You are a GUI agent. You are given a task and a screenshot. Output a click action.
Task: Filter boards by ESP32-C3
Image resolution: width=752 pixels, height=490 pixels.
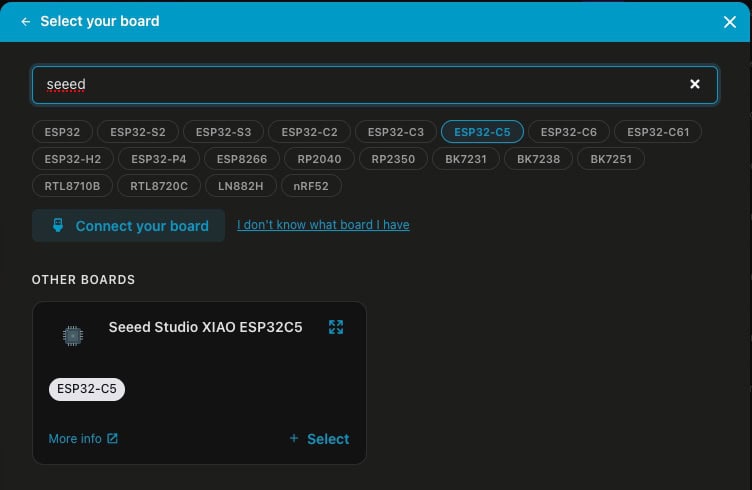[x=396, y=132]
